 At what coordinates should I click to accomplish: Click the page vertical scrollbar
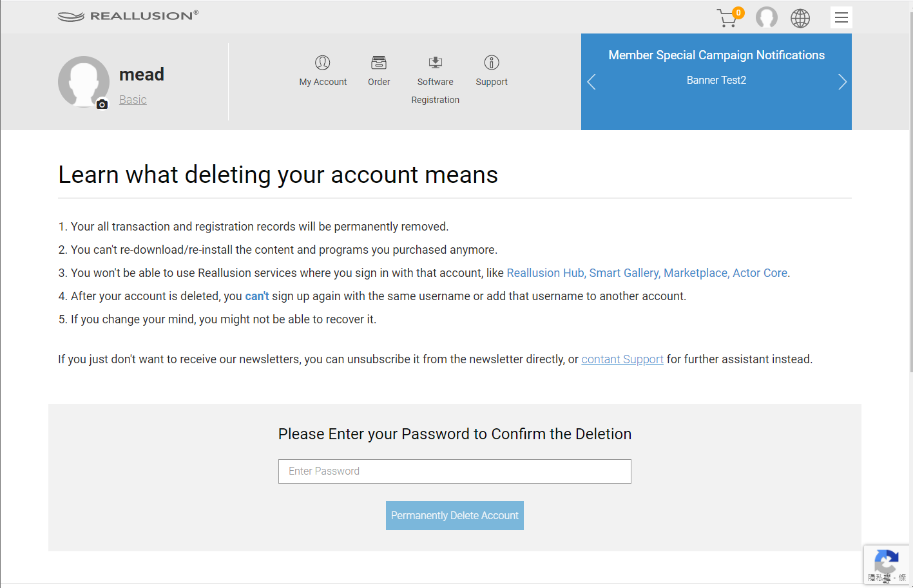[x=910, y=193]
